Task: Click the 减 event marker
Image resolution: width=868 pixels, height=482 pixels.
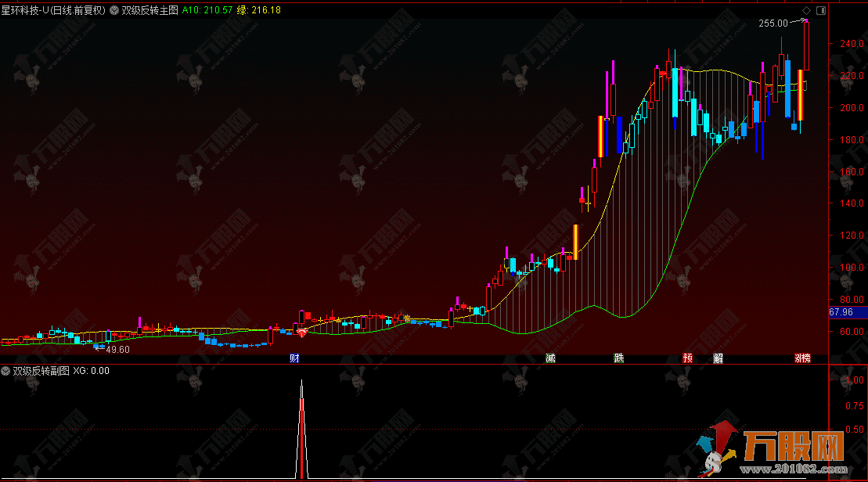Action: pyautogui.click(x=550, y=358)
